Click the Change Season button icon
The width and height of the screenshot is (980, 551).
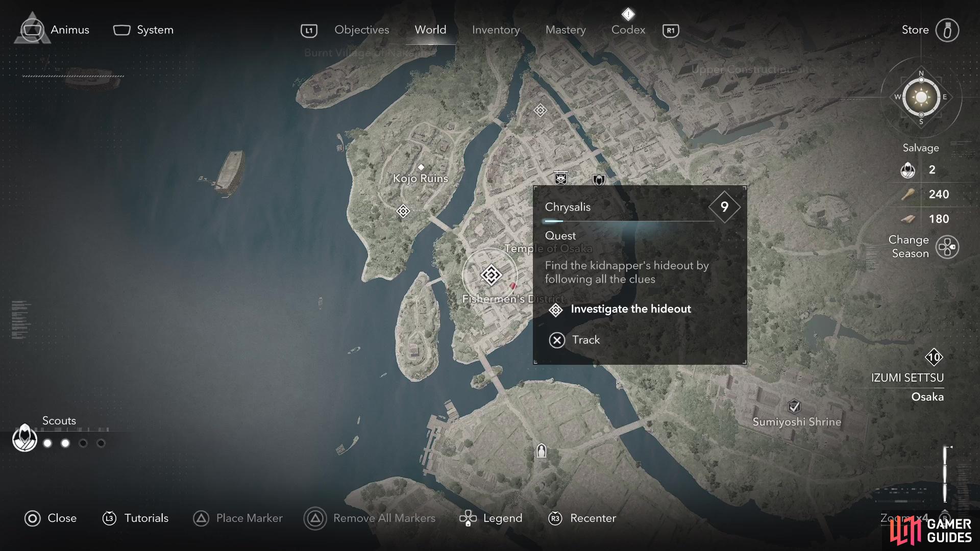pos(947,247)
